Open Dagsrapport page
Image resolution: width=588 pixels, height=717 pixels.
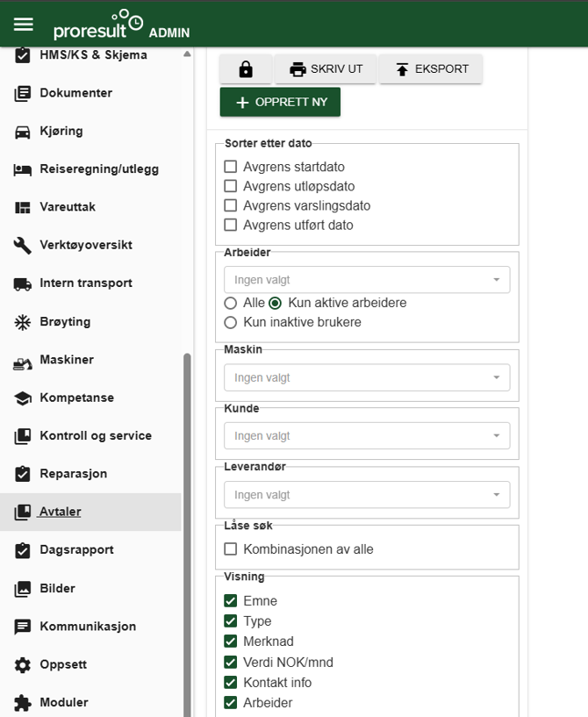click(x=90, y=550)
